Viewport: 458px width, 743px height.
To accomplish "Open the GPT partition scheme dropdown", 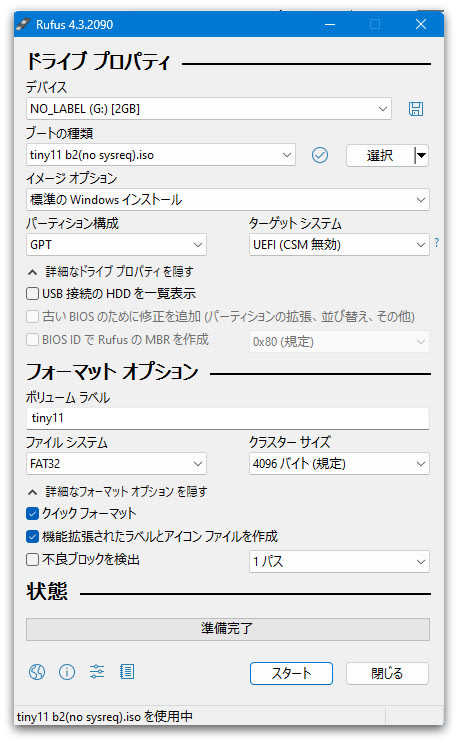I will click(x=116, y=245).
